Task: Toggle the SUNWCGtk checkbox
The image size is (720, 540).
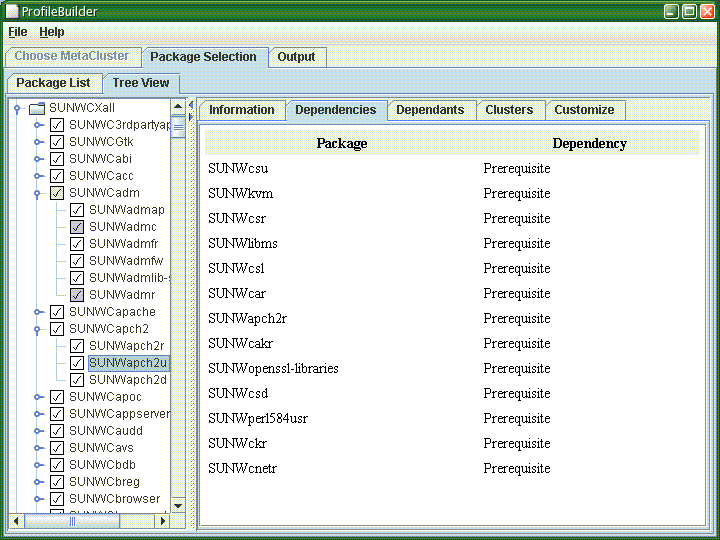Action: coord(57,142)
